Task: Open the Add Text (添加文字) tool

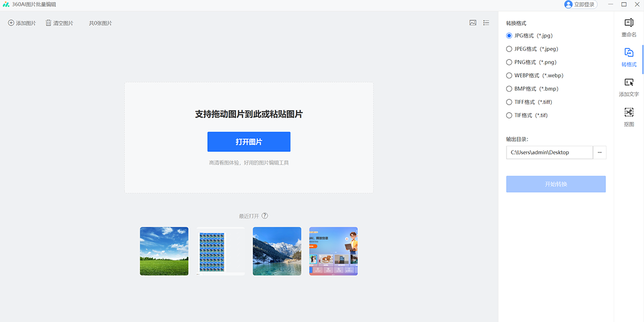Action: (x=628, y=87)
